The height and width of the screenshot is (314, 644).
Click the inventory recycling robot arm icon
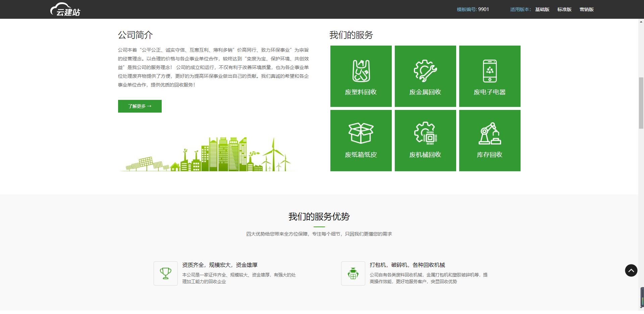point(490,133)
